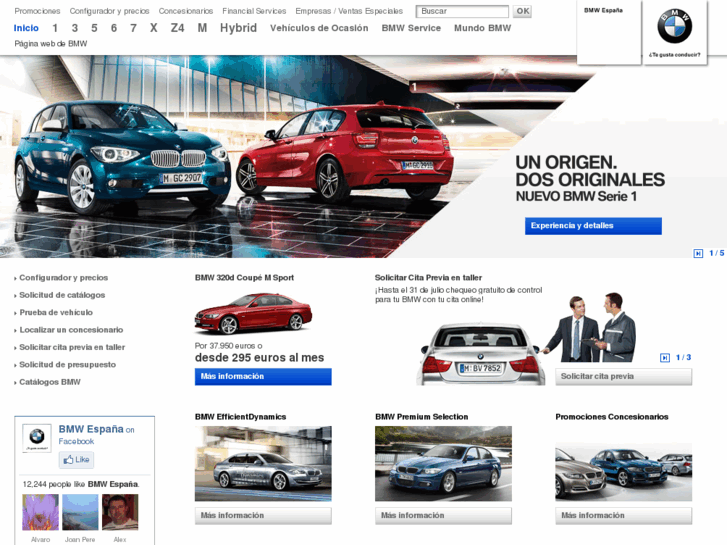
Task: Click Más información under EfficientDynamics
Action: (x=263, y=516)
